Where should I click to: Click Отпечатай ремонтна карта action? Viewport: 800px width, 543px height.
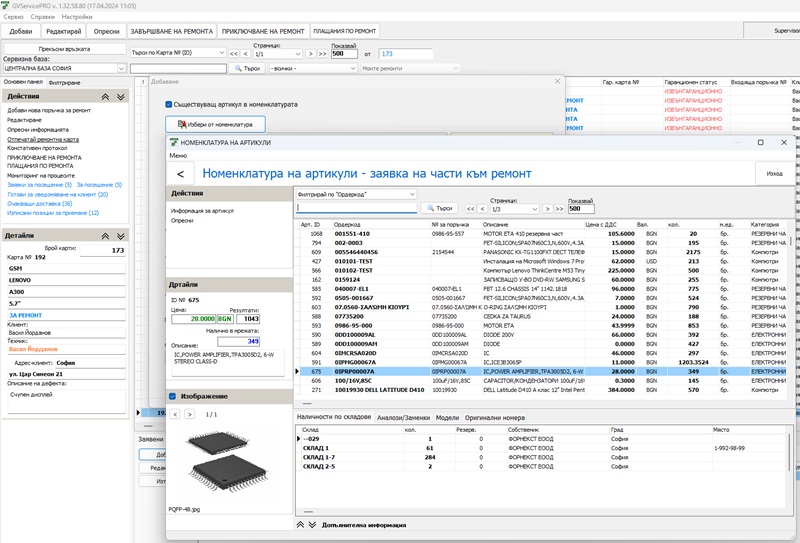[43, 139]
